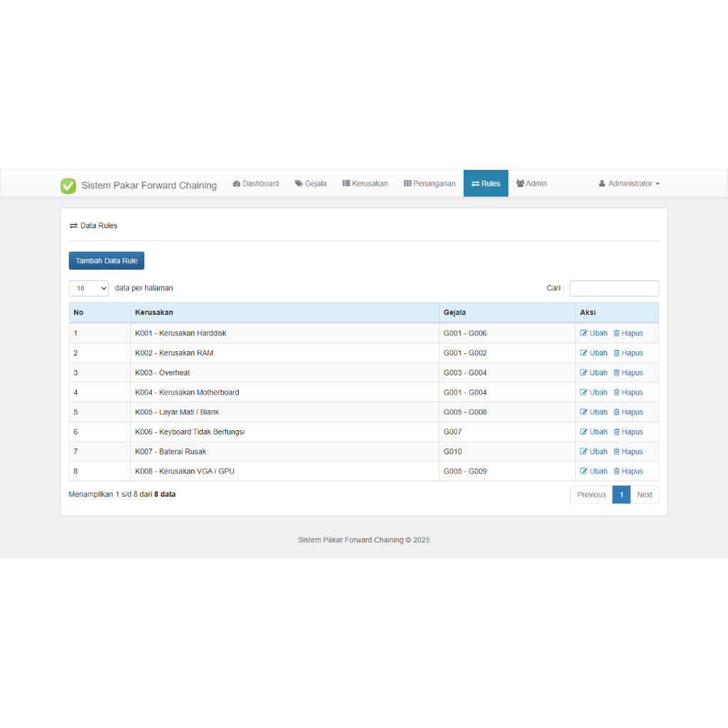728x728 pixels.
Task: Click the trash icon for K004 Kerusakan Motherboard
Action: coord(616,392)
